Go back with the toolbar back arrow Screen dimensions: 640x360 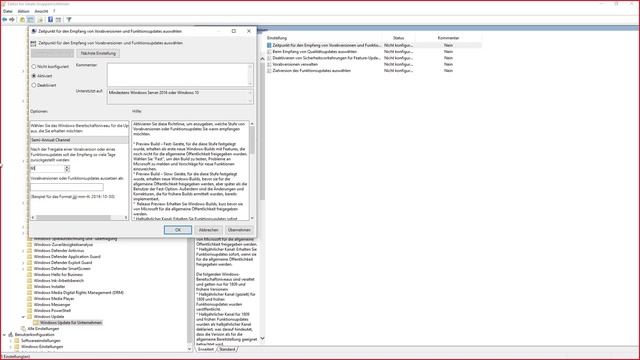pyautogui.click(x=4, y=20)
